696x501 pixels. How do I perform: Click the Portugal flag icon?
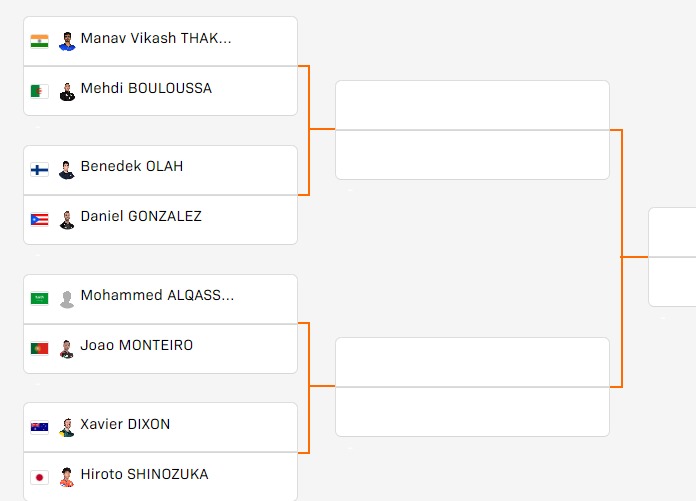[x=40, y=348]
